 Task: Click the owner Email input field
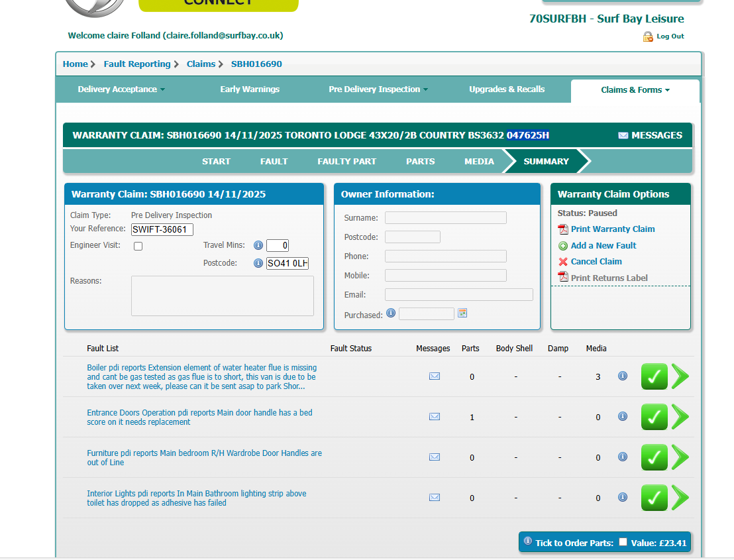[x=458, y=294]
